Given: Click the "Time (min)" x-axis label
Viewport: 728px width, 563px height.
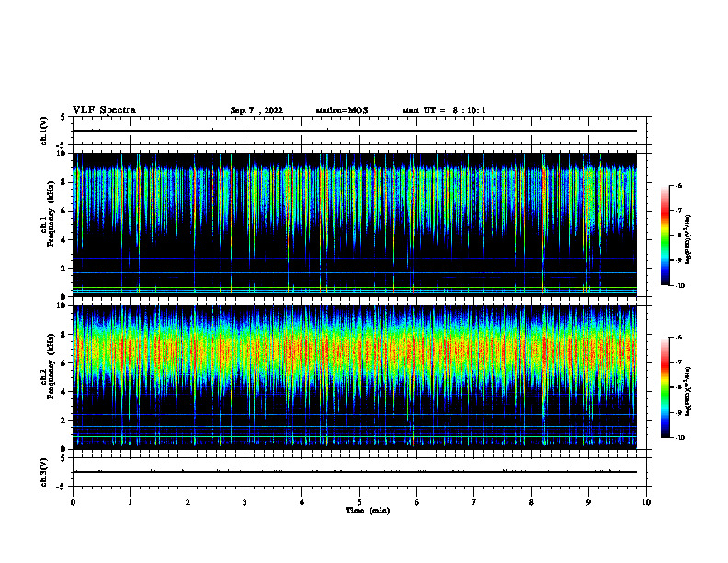Looking at the screenshot, I should [368, 511].
